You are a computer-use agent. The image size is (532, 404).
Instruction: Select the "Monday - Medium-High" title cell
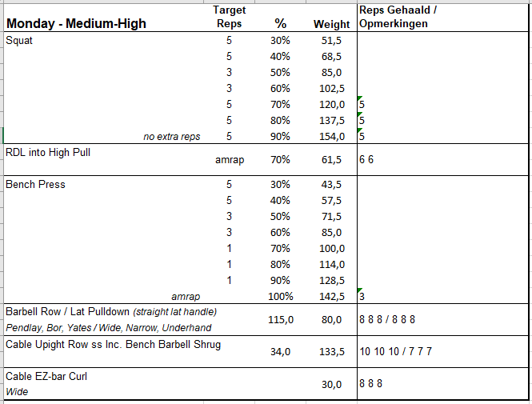point(76,23)
